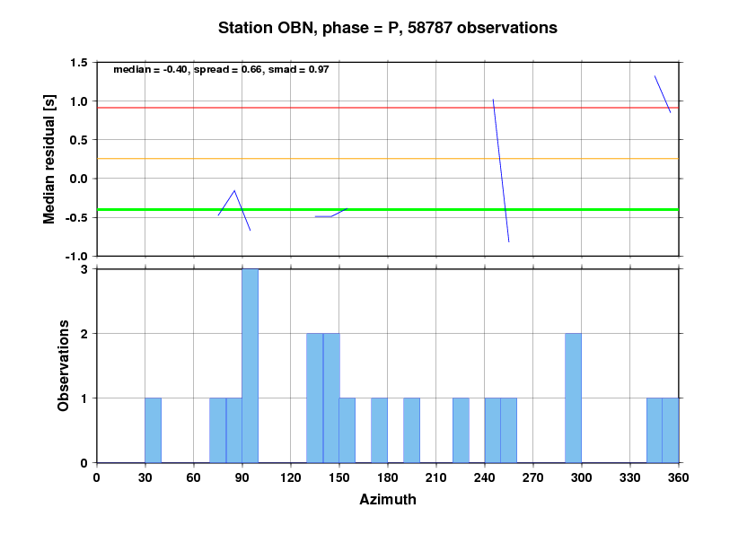Click x-axis tick label '210'
Screen dimensions: 756x534
tap(436, 477)
